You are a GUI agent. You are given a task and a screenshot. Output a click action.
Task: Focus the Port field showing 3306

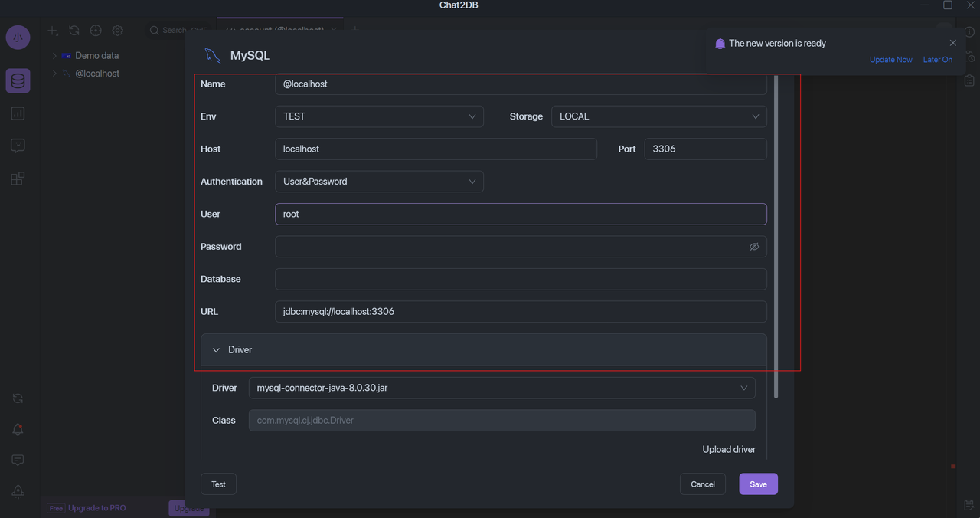(x=705, y=149)
